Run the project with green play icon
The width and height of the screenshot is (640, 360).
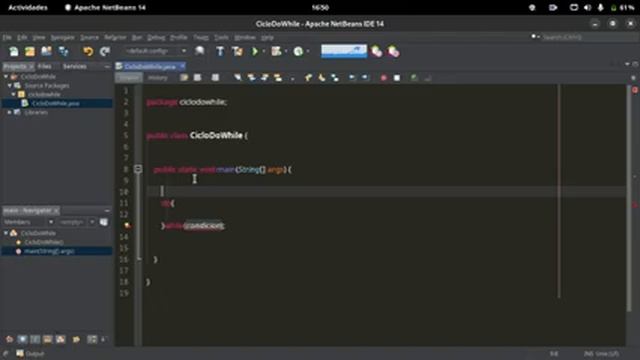tap(255, 51)
